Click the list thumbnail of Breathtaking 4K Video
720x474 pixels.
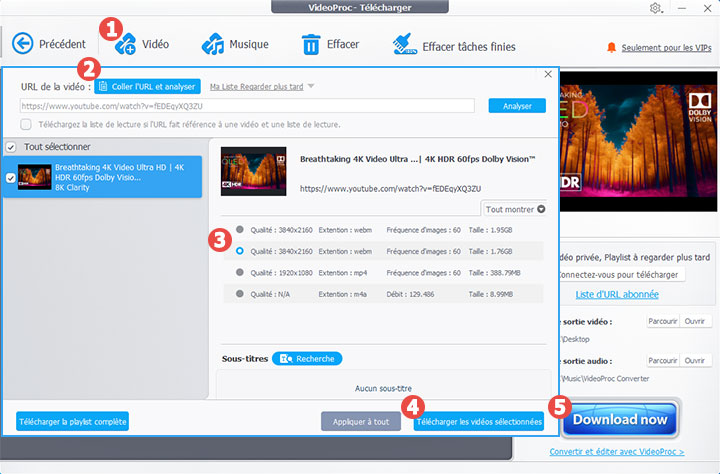point(34,177)
